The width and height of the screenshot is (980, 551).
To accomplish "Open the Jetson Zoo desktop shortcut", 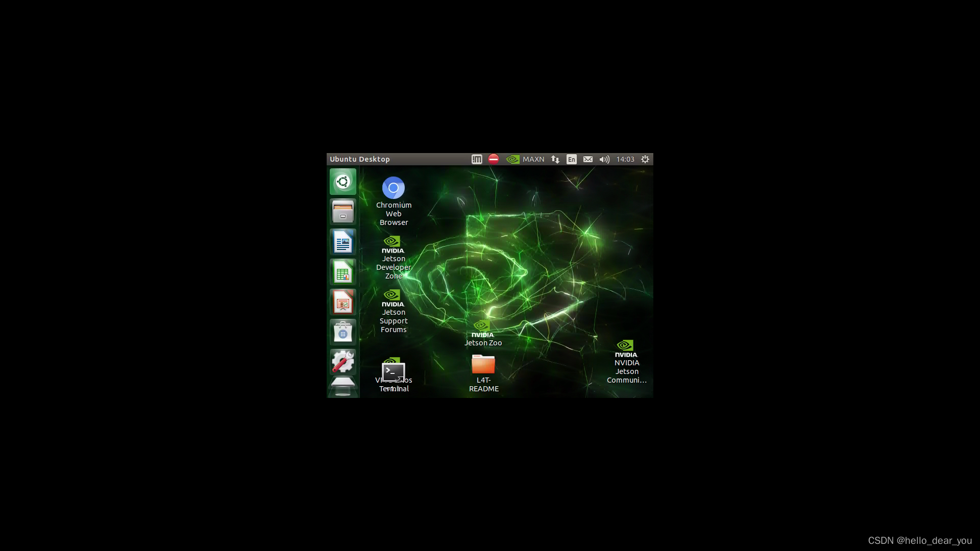I will click(483, 329).
